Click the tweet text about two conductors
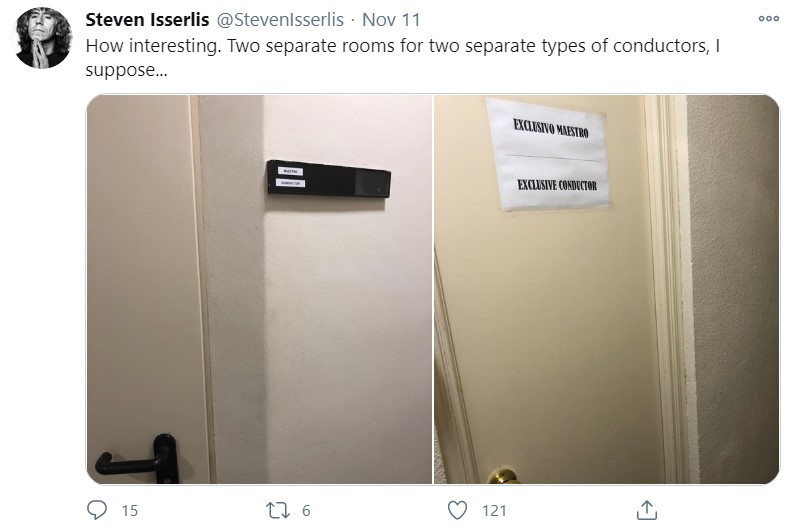This screenshot has width=795, height=529. (x=403, y=57)
